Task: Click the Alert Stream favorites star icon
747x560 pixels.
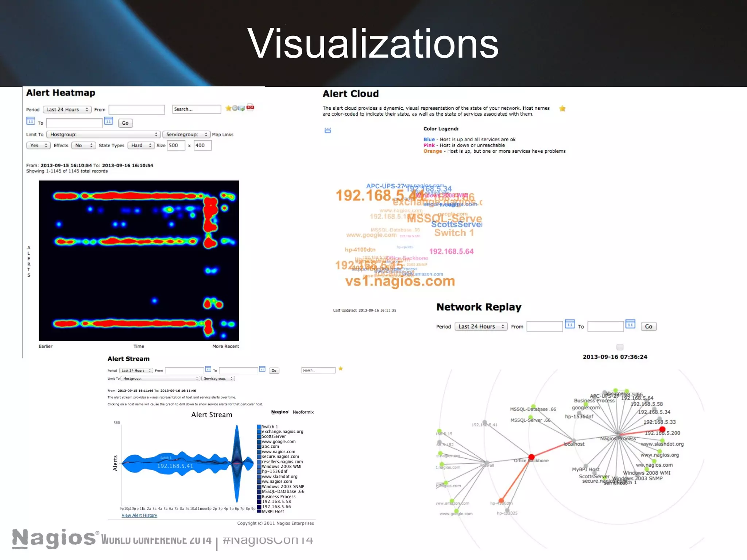Action: pyautogui.click(x=340, y=369)
